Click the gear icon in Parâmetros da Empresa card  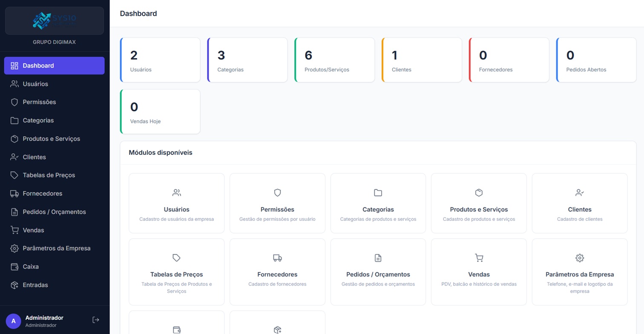pos(580,258)
